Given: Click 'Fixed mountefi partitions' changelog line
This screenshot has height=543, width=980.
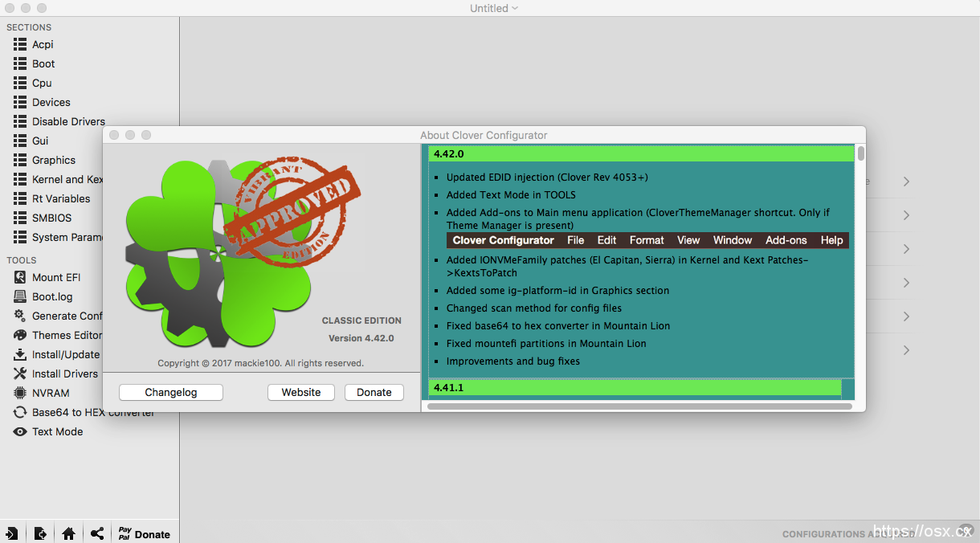Looking at the screenshot, I should 546,343.
